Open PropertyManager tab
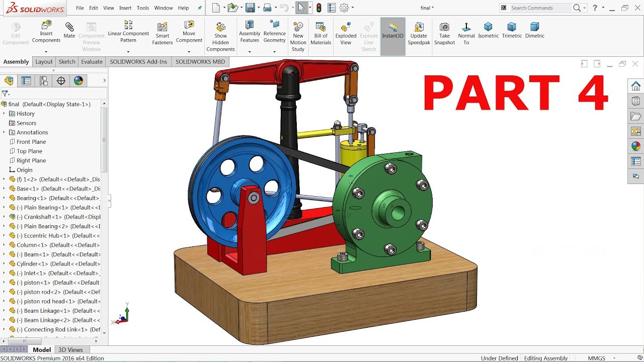This screenshot has height=362, width=644. [26, 80]
